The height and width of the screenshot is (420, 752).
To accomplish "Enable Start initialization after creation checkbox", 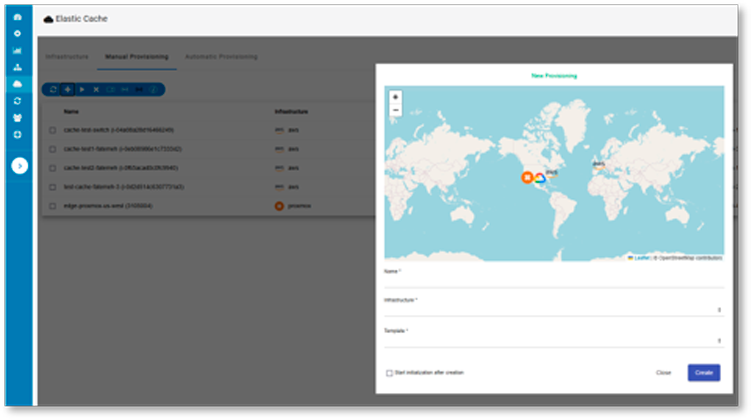I will [389, 373].
